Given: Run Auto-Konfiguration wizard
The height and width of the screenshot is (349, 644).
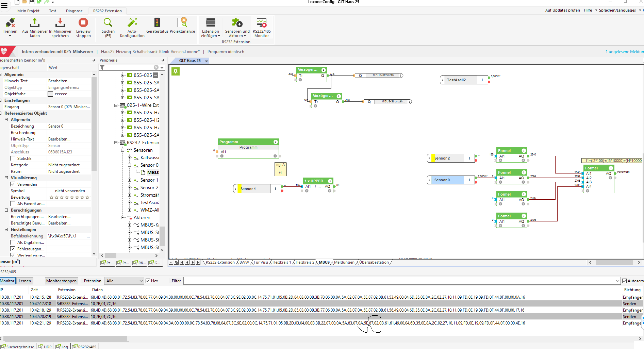Looking at the screenshot, I should click(x=132, y=23).
